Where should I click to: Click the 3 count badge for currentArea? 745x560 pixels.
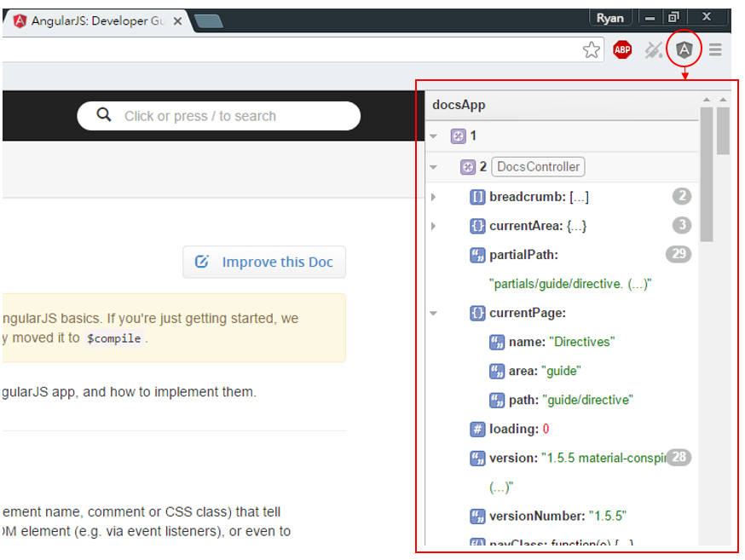(682, 225)
